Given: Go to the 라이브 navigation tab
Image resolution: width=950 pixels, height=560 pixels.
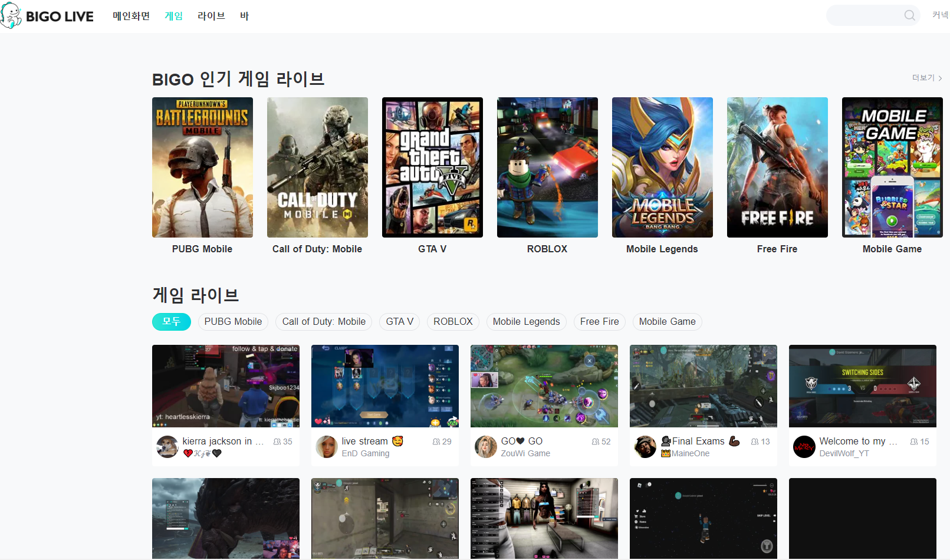Looking at the screenshot, I should click(211, 16).
